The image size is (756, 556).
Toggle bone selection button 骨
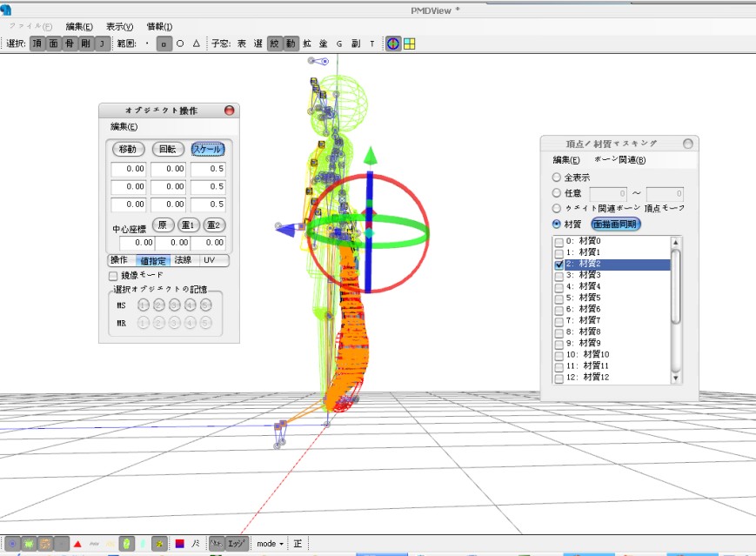[70, 44]
